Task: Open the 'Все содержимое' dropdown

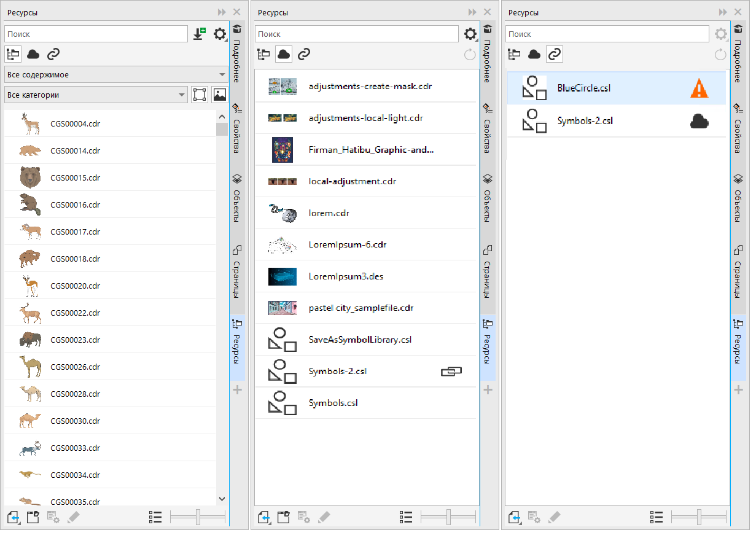Action: tap(116, 75)
